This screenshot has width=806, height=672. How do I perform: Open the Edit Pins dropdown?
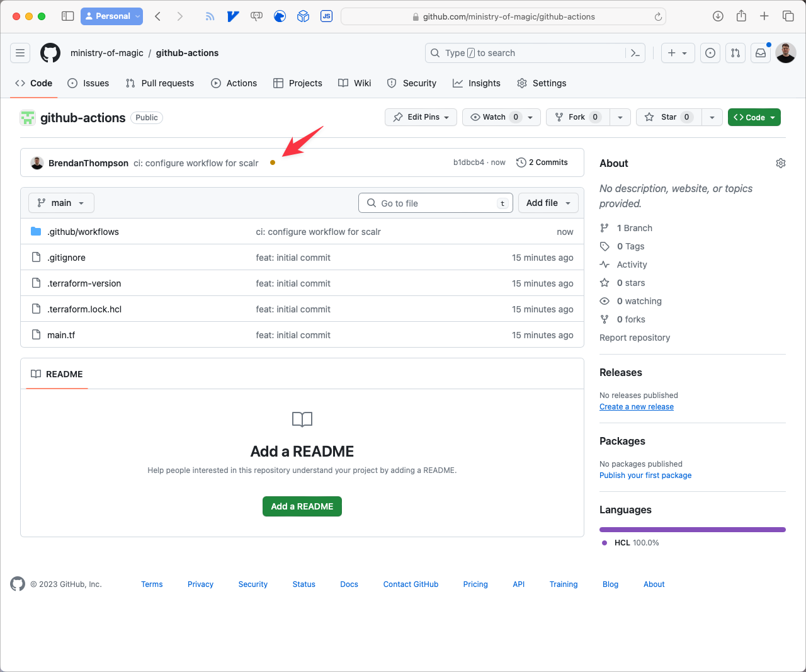pyautogui.click(x=421, y=117)
